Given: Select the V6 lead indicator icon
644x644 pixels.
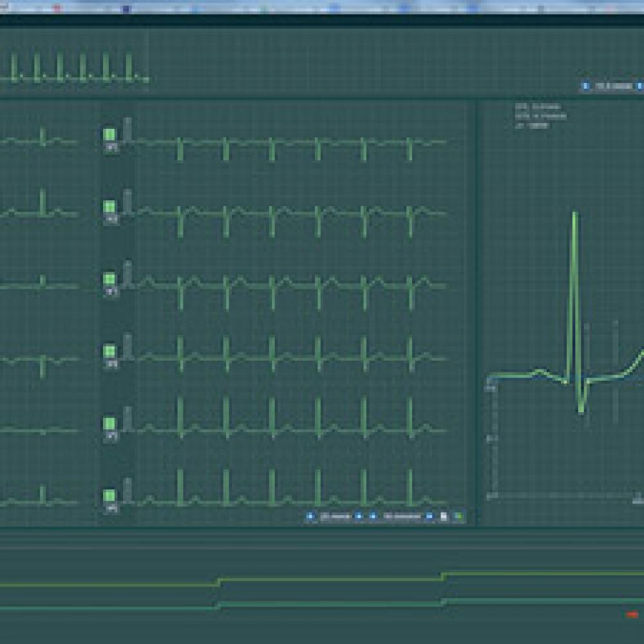Looking at the screenshot, I should pyautogui.click(x=109, y=496).
